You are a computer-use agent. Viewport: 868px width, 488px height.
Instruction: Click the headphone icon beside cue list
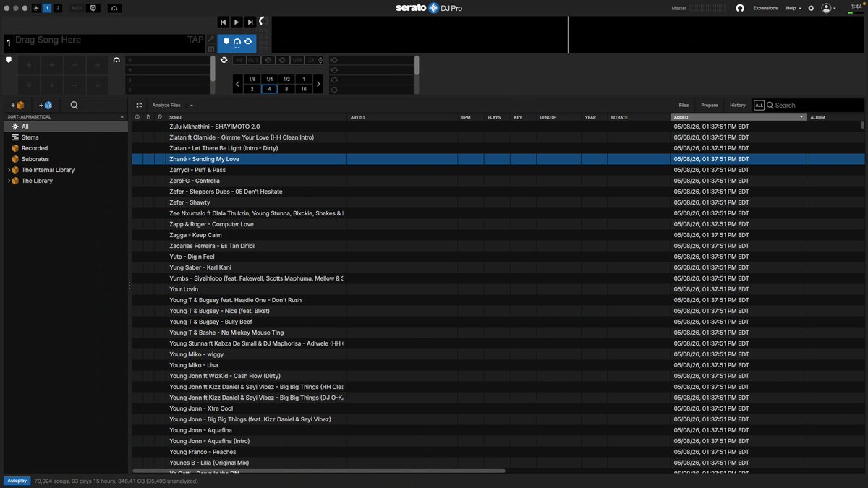point(117,60)
